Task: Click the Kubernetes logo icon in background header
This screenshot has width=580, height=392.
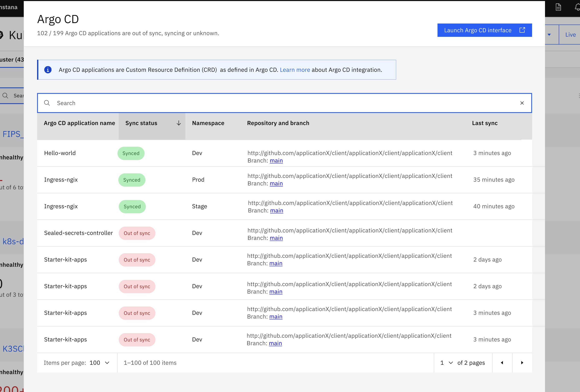Action: pyautogui.click(x=1, y=35)
